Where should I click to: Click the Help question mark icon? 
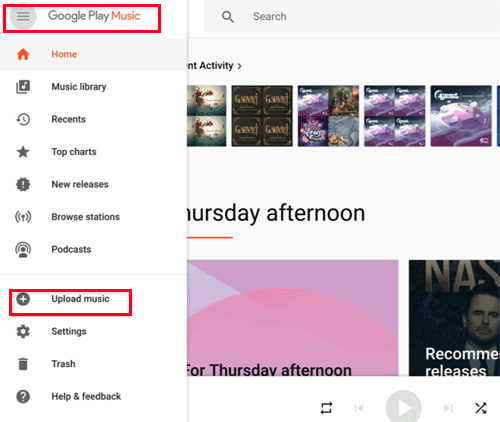point(23,397)
